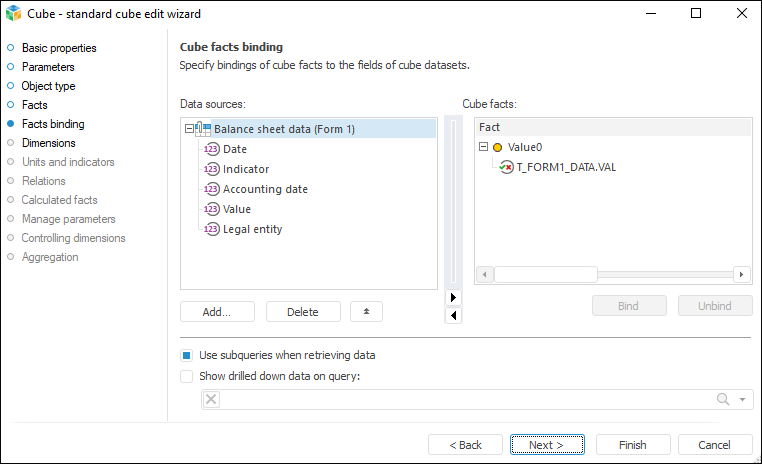Click the Cube facts horizontal scrollbar thumb
This screenshot has height=464, width=762.
click(x=545, y=274)
